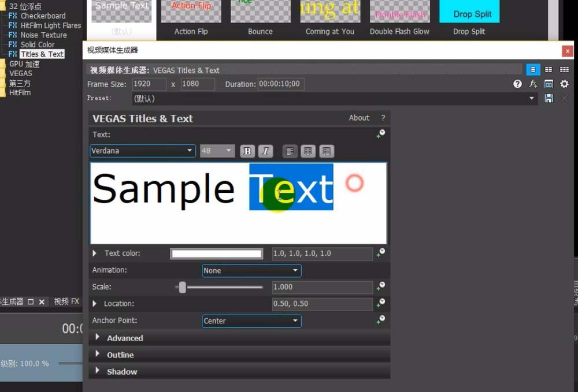The width and height of the screenshot is (578, 392).
Task: Expand the Text color section
Action: pyautogui.click(x=95, y=253)
